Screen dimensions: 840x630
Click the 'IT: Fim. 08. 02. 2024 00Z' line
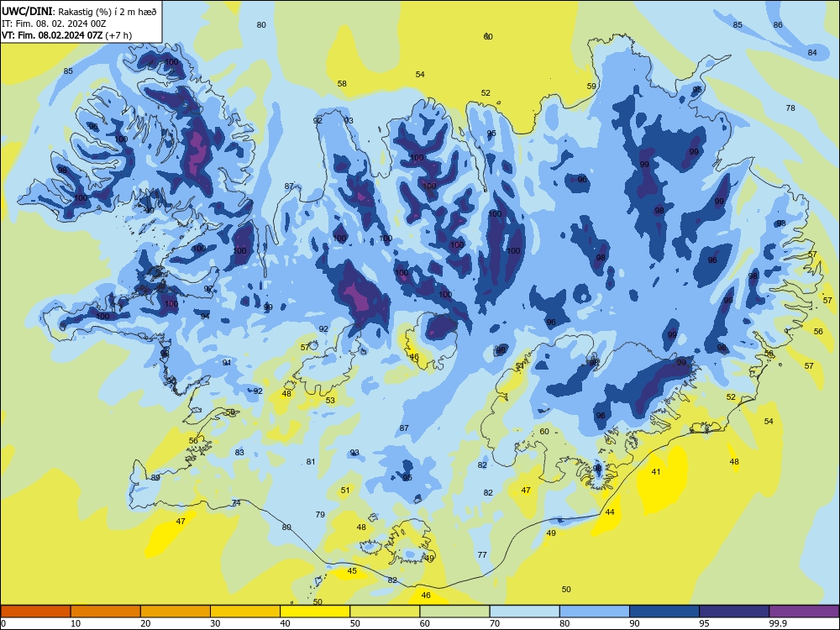pyautogui.click(x=54, y=24)
